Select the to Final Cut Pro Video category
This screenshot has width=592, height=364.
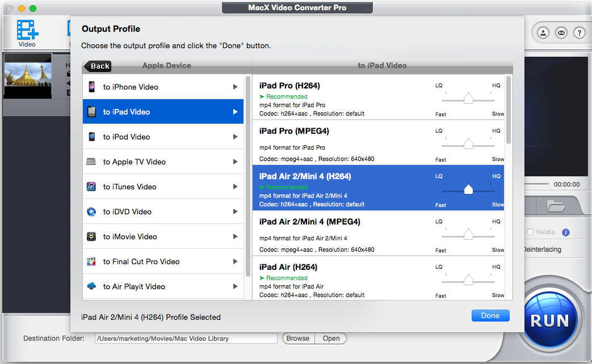(163, 261)
